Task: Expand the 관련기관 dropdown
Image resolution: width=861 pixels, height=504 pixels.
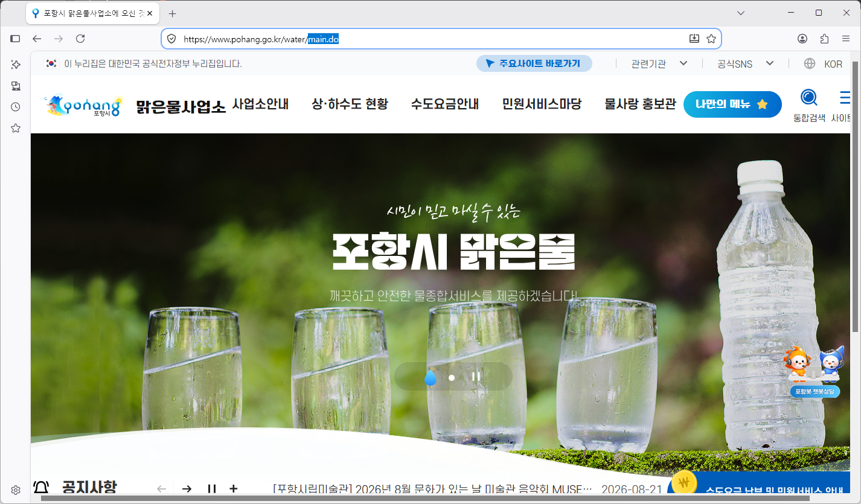Action: tap(659, 63)
